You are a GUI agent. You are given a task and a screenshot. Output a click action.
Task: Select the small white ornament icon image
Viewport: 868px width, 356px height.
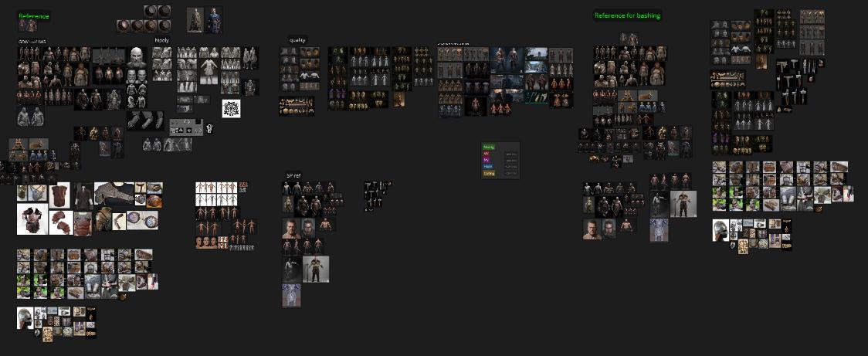click(210, 128)
